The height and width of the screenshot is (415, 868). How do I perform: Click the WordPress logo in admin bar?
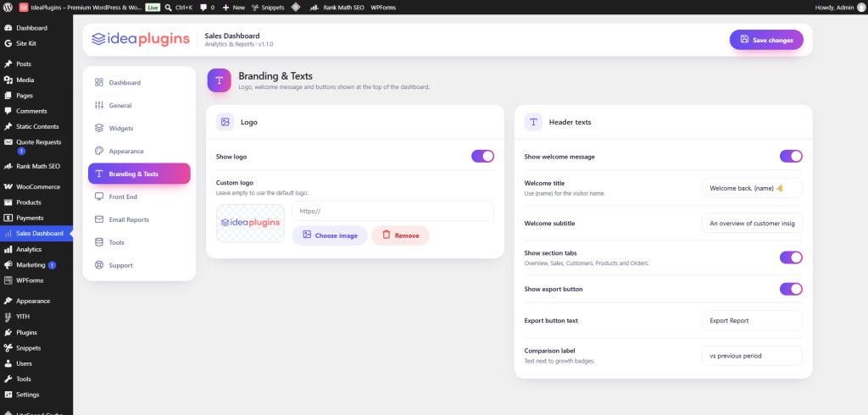8,8
